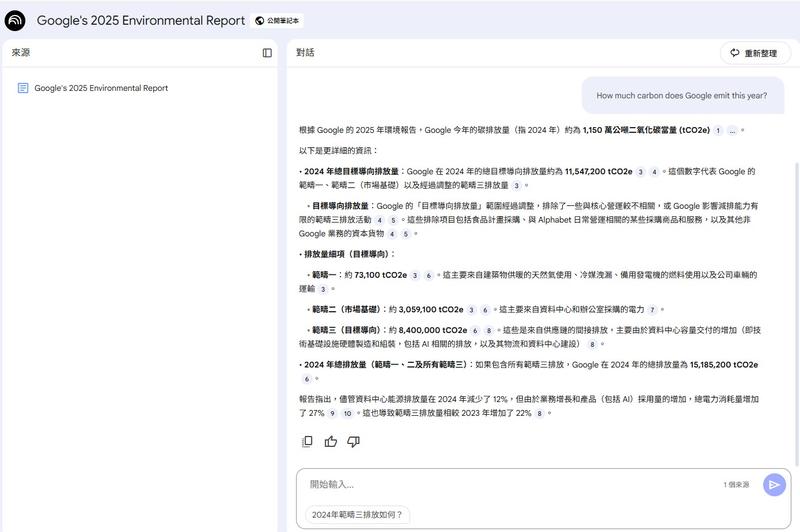Collapse the 來源 sources panel
The image size is (800, 532).
click(267, 53)
